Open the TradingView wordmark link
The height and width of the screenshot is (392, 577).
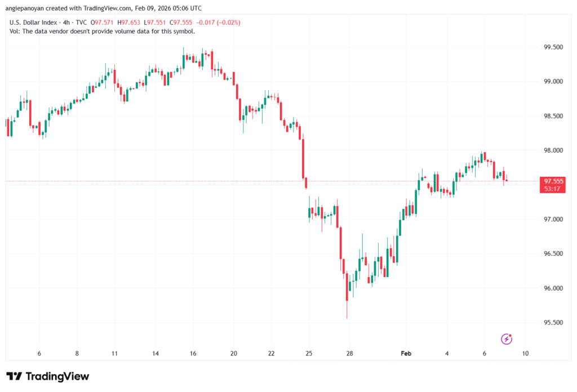[x=56, y=376]
